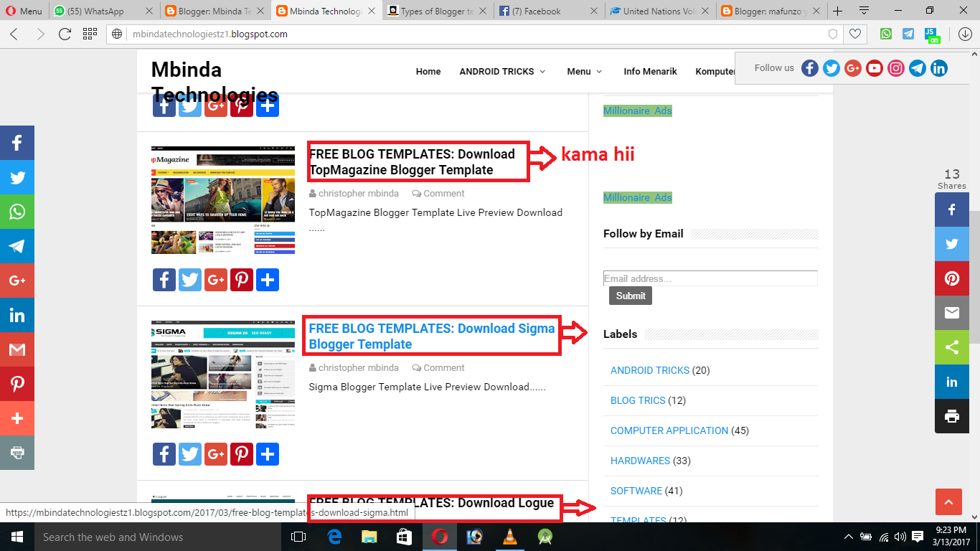The height and width of the screenshot is (551, 980).
Task: Switch to United Nations Vol browser tab
Action: 660,11
